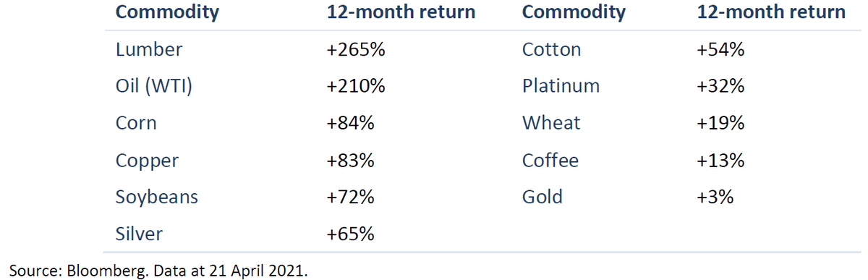Image resolution: width=868 pixels, height=280 pixels.
Task: Select Silver's +65% return value
Action: [351, 234]
